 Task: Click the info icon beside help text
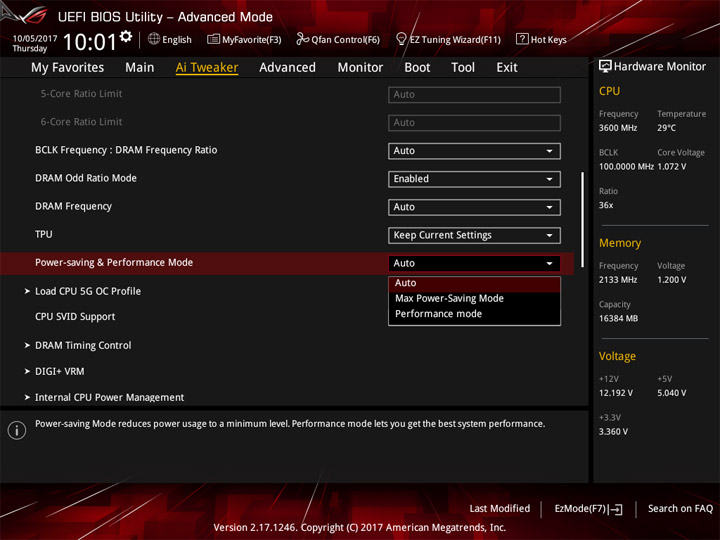pos(17,430)
